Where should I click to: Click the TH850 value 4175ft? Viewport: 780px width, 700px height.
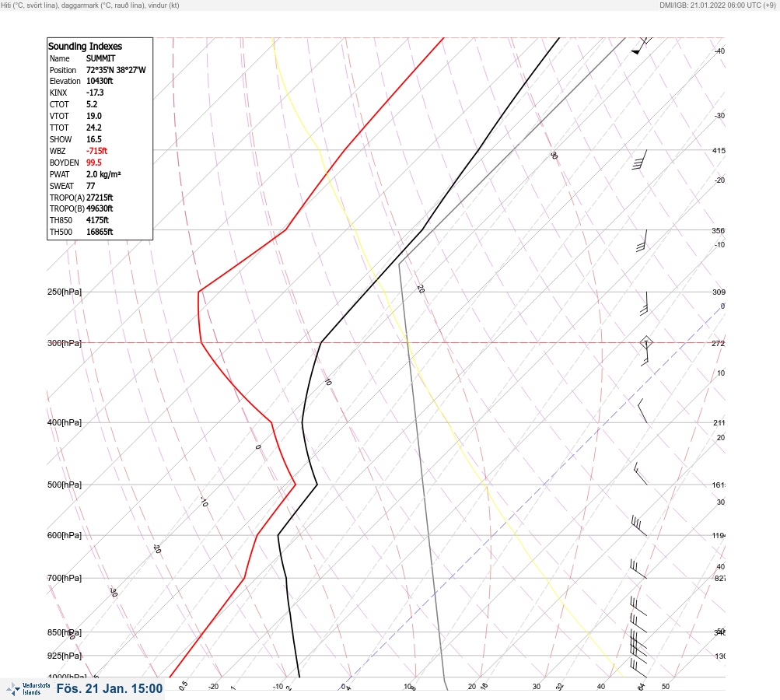pos(97,220)
